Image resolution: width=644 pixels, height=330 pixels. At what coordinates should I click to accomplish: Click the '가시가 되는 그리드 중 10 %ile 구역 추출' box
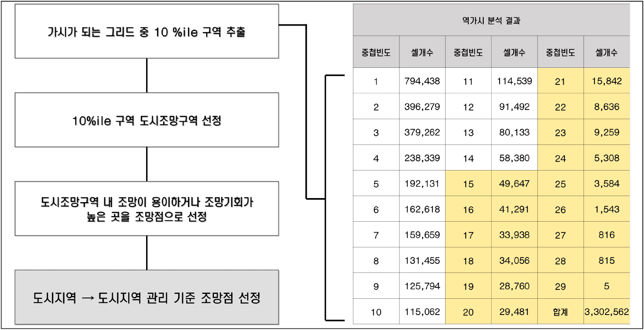click(146, 31)
